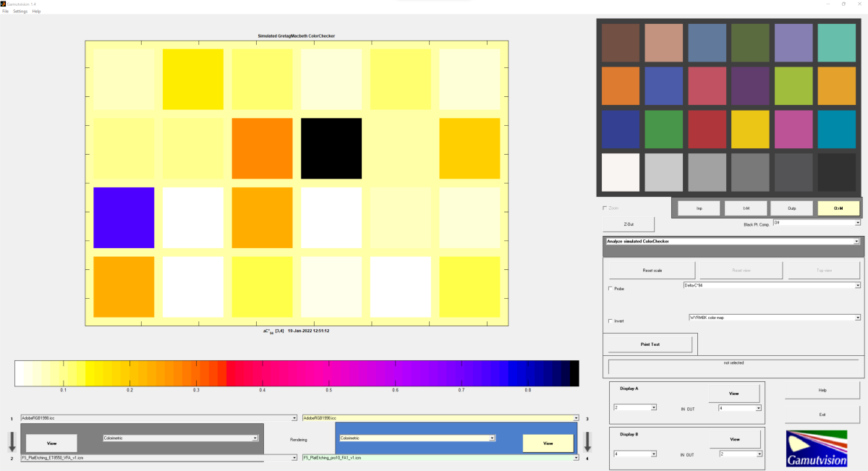Toggle the Zoom checkbox
The height and width of the screenshot is (471, 868).
pos(605,208)
